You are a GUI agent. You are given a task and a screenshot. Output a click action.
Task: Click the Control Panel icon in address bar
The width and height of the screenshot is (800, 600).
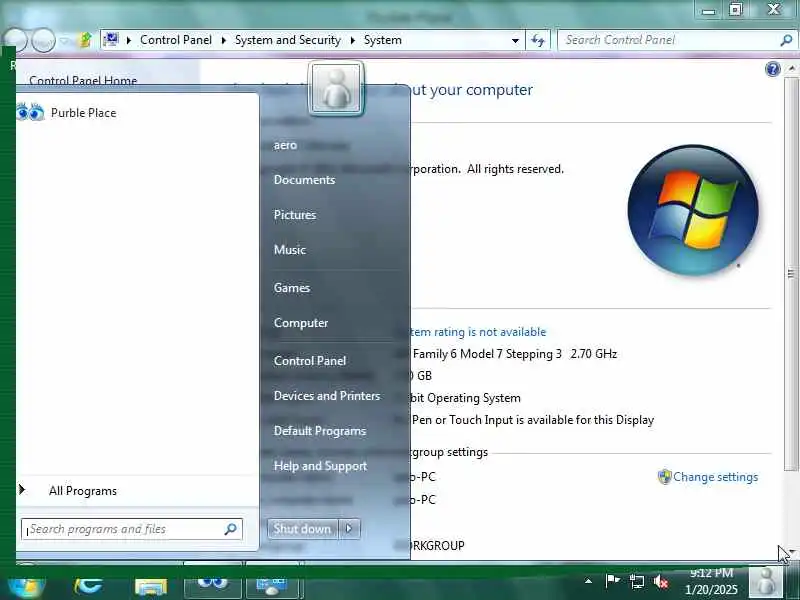tap(111, 40)
